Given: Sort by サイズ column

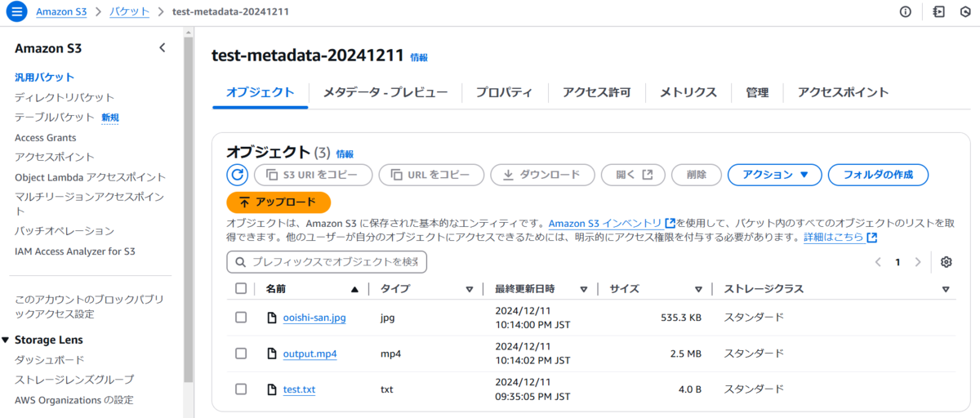Looking at the screenshot, I should (x=698, y=289).
